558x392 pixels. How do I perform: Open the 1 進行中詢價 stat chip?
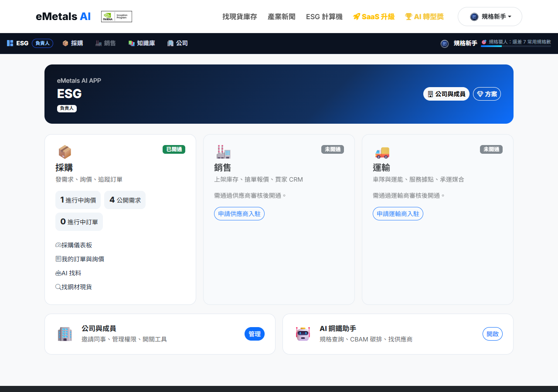78,200
